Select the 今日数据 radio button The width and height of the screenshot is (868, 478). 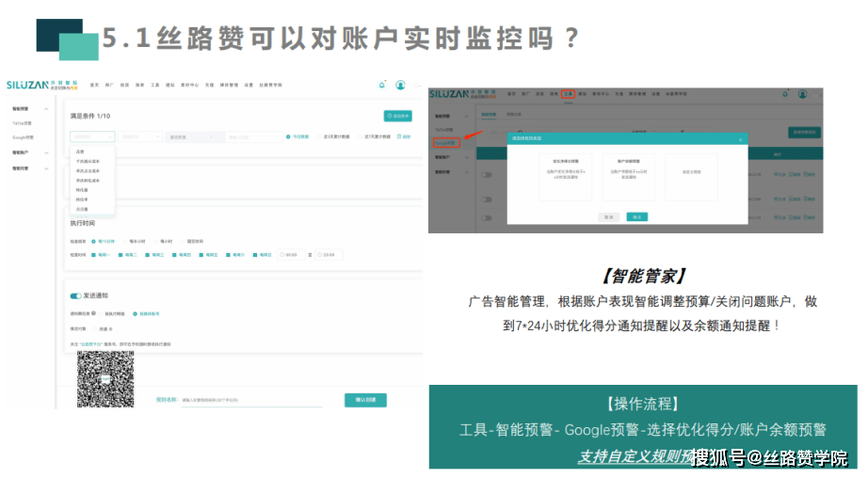288,136
